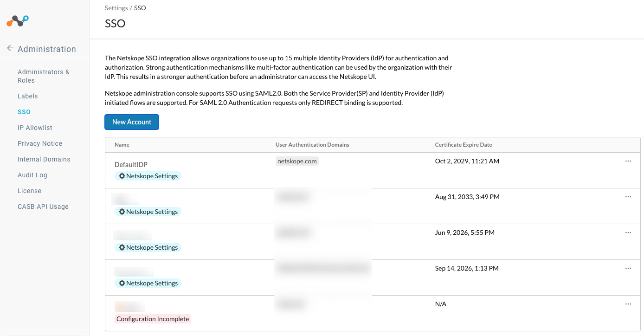Viewport: 644px width, 336px height.
Task: Click the back arrow beside Administration
Action: (10, 48)
